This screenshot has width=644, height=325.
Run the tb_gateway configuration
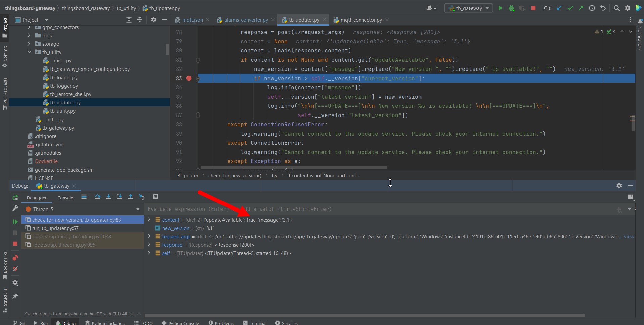pyautogui.click(x=500, y=8)
